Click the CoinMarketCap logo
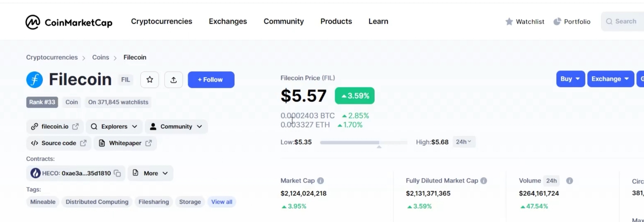The image size is (644, 222). tap(69, 22)
